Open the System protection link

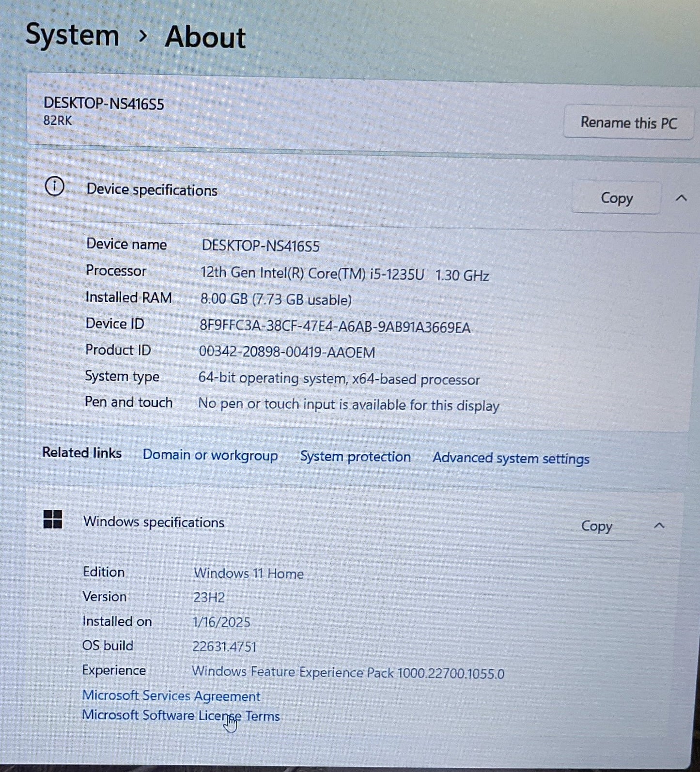pos(355,457)
